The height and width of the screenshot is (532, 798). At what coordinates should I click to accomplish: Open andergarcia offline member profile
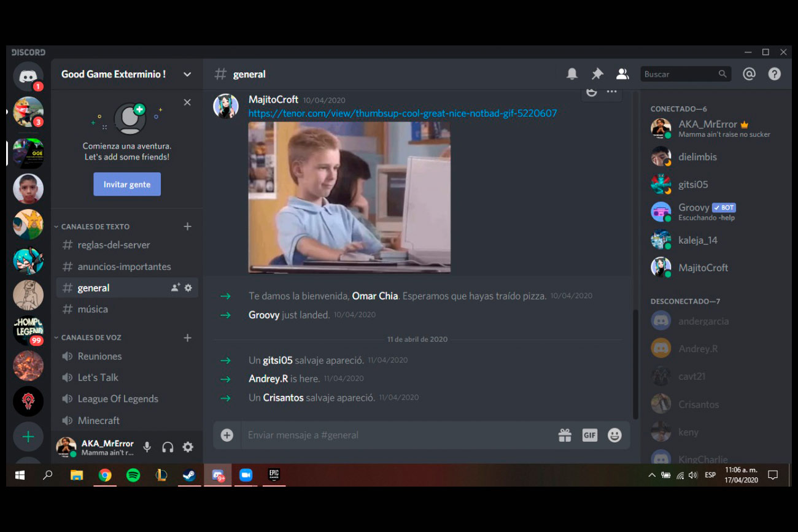click(716, 321)
